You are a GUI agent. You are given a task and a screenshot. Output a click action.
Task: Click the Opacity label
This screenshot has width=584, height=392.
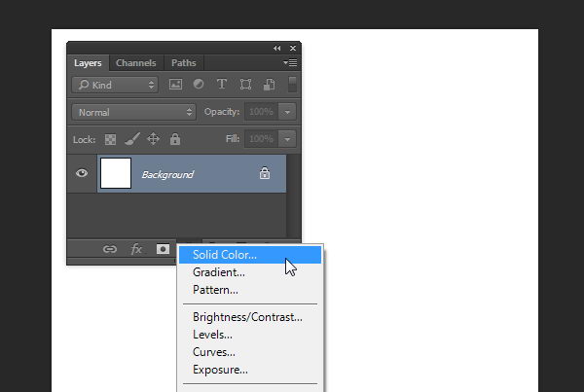click(222, 112)
